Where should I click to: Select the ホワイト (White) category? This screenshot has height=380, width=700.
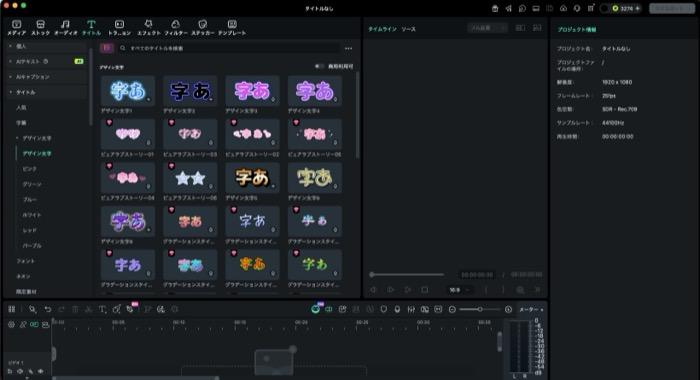tap(32, 215)
